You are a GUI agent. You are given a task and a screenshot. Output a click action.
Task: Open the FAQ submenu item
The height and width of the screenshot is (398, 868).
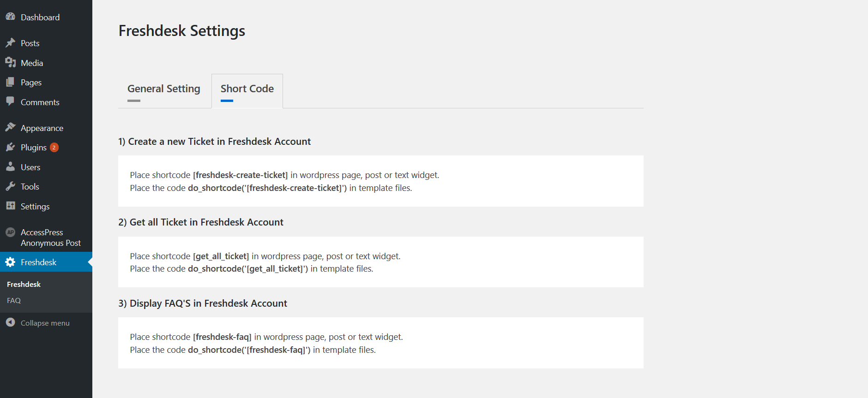[x=14, y=300]
